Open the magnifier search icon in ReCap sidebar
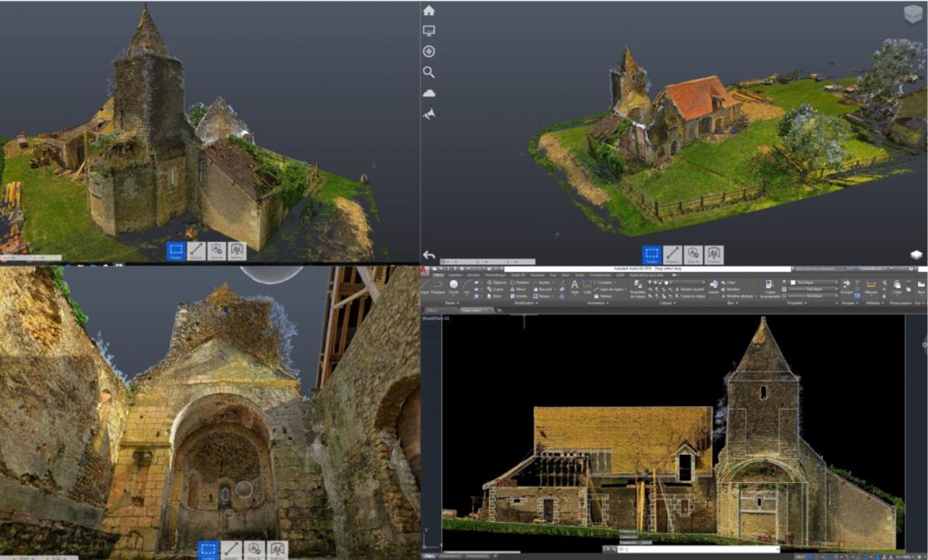Image resolution: width=928 pixels, height=560 pixels. click(429, 72)
